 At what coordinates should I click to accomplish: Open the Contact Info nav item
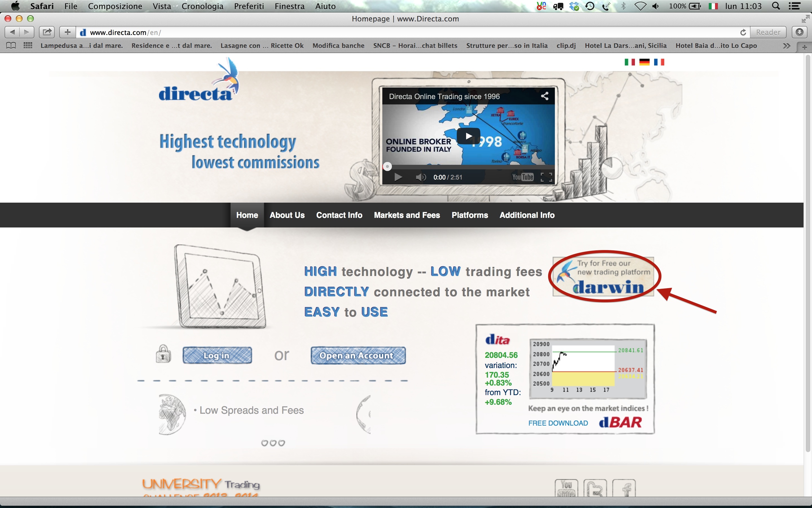tap(339, 215)
